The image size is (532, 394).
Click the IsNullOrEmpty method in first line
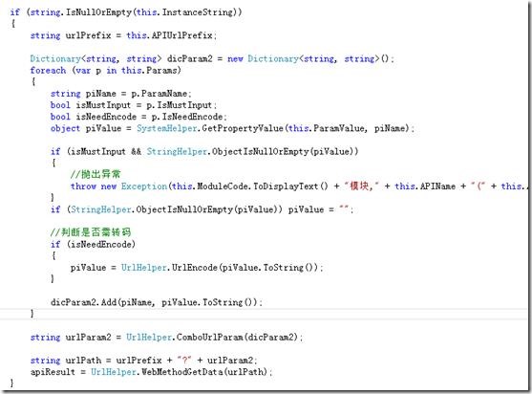click(x=98, y=12)
